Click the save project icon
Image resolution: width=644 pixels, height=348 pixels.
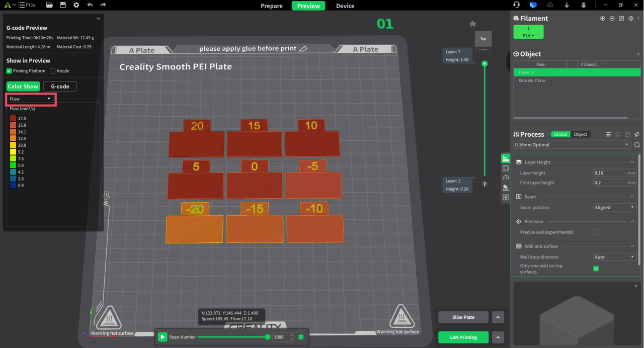62,5
